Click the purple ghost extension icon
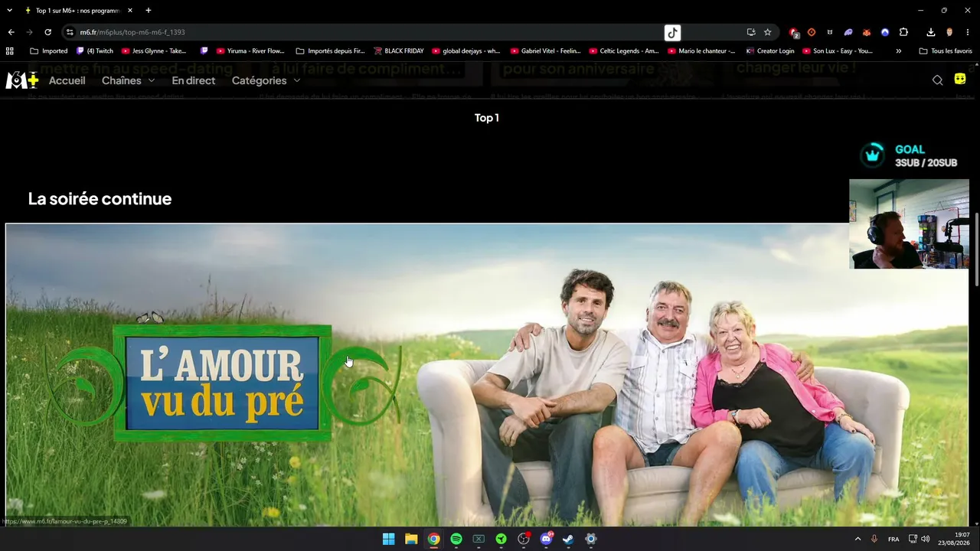Viewport: 980px width, 551px height. 848,32
